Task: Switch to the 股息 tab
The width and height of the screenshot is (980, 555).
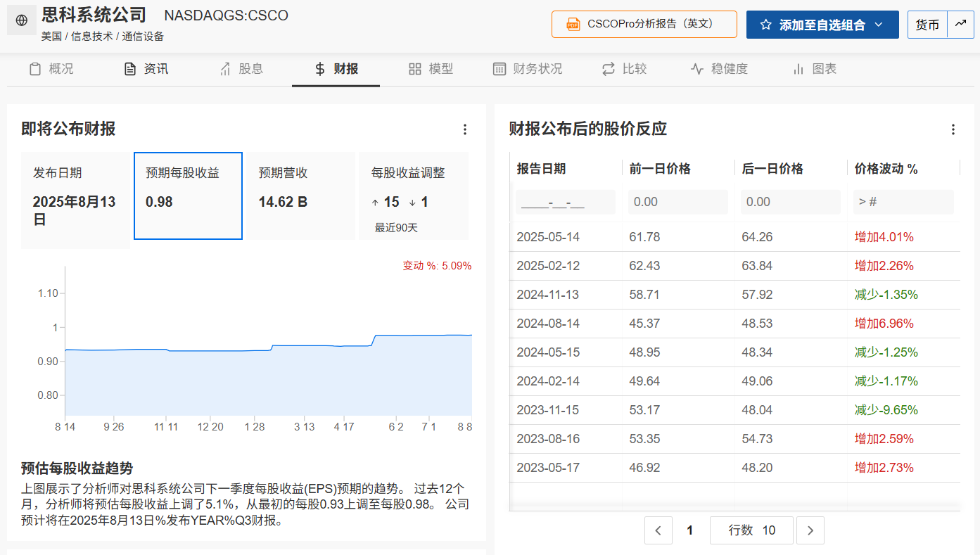Action: click(x=241, y=69)
